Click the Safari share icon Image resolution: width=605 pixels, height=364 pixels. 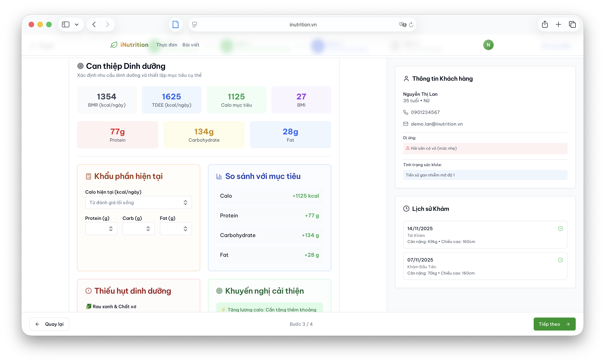pos(545,24)
